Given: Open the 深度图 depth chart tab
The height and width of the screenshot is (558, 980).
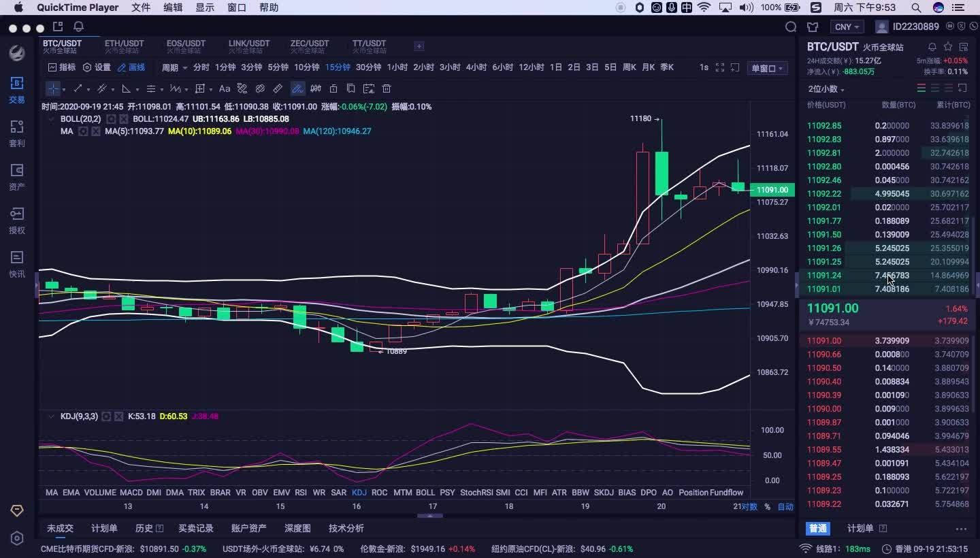Looking at the screenshot, I should click(297, 528).
